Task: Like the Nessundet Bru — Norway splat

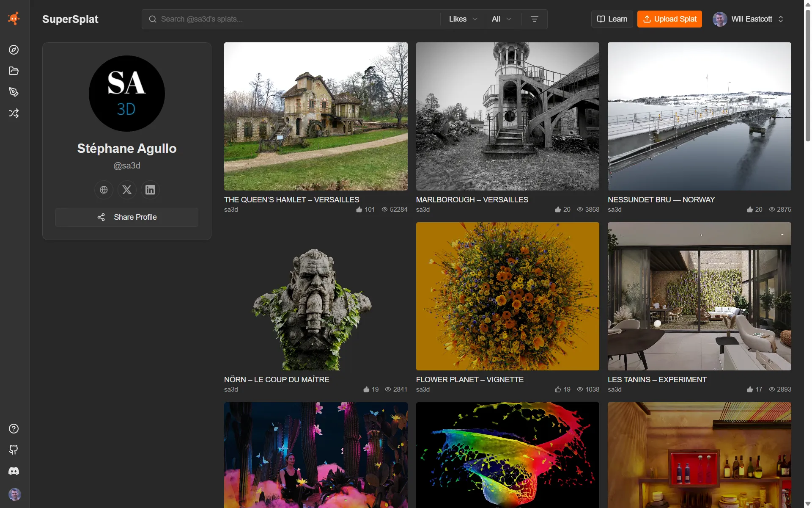Action: coord(750,210)
